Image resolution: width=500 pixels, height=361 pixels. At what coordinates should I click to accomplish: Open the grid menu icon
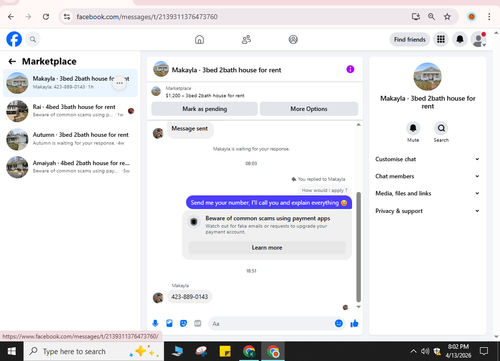441,39
